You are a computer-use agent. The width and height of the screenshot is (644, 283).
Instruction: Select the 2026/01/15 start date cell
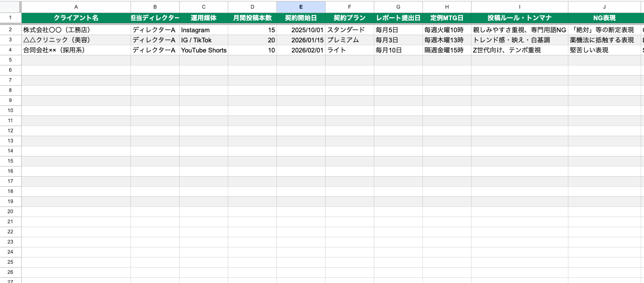coord(301,40)
